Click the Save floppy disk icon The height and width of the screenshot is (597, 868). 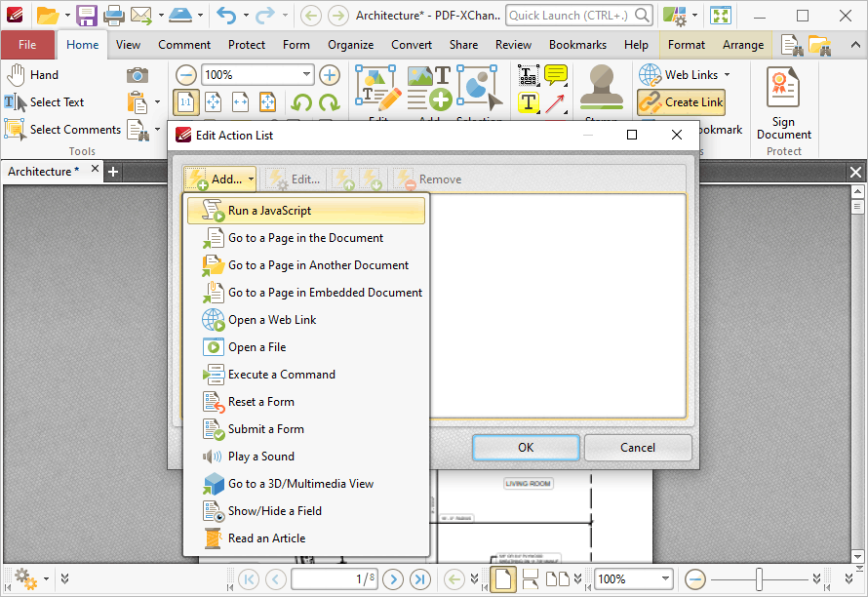point(87,16)
